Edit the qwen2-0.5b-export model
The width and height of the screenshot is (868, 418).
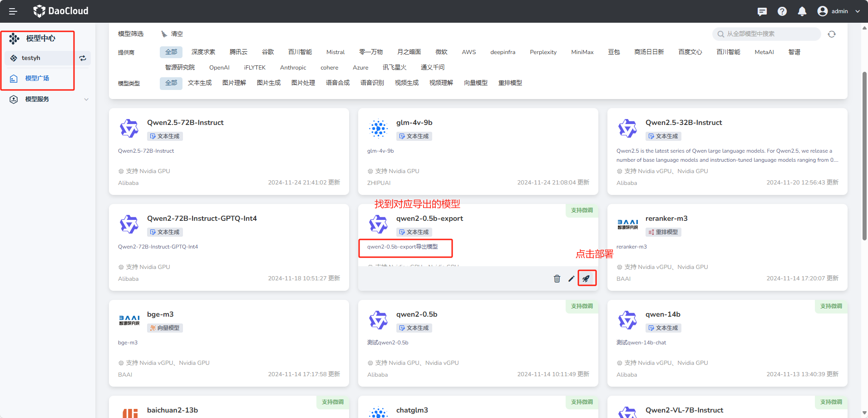(x=572, y=279)
